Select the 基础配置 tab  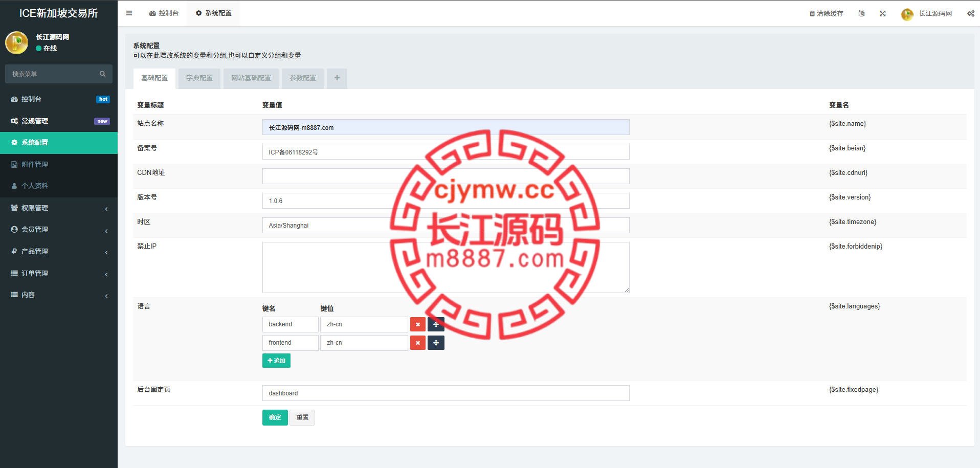(x=154, y=78)
